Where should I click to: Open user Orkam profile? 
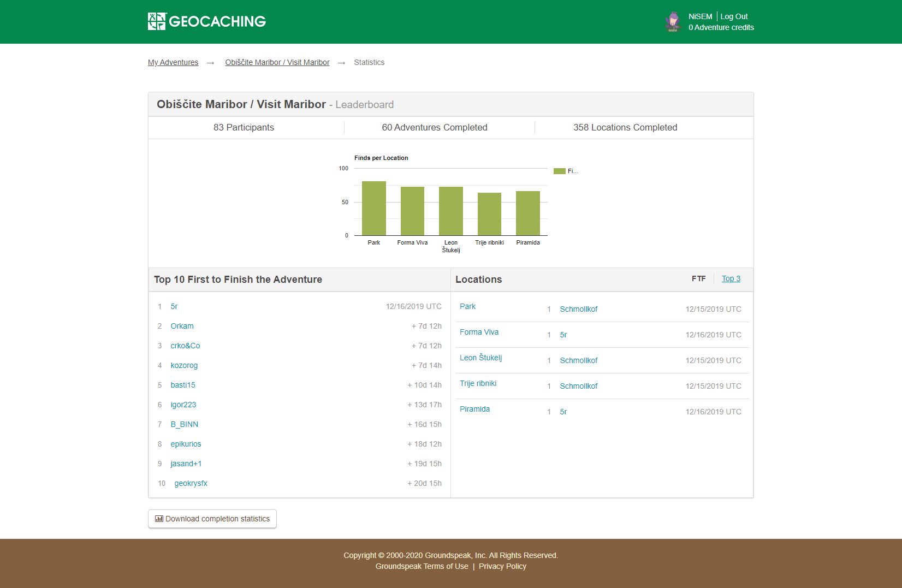(182, 326)
